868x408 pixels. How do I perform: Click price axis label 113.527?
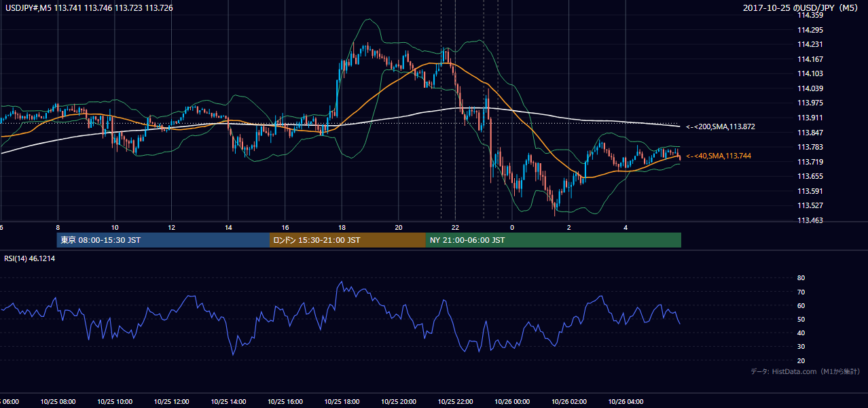coord(811,205)
